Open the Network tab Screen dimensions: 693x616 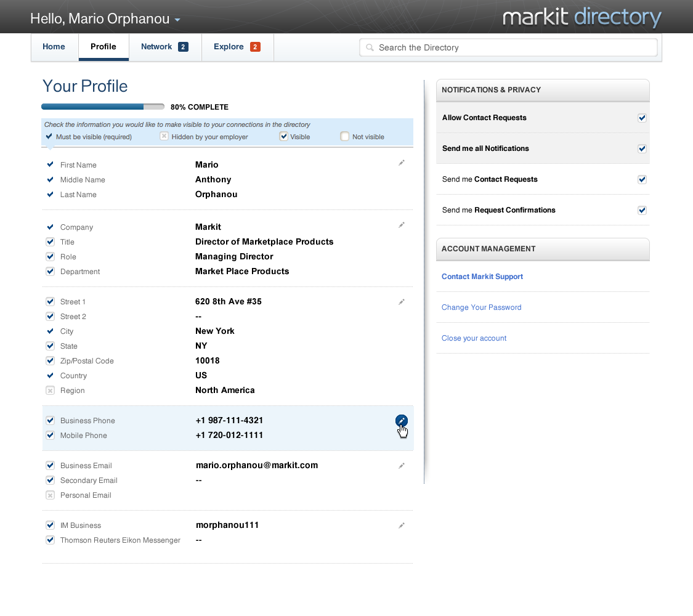(x=156, y=47)
